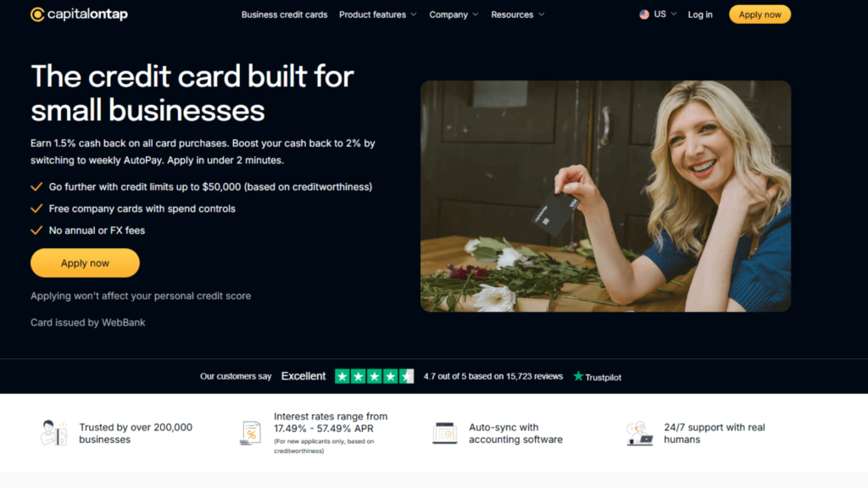Expand Resources dropdown menu

[x=518, y=15]
